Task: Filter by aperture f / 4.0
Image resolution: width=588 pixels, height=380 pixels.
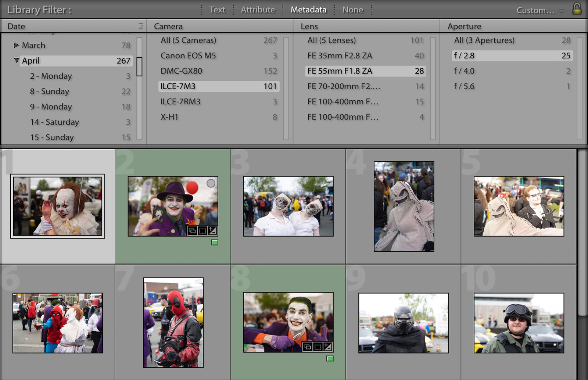Action: pos(512,71)
